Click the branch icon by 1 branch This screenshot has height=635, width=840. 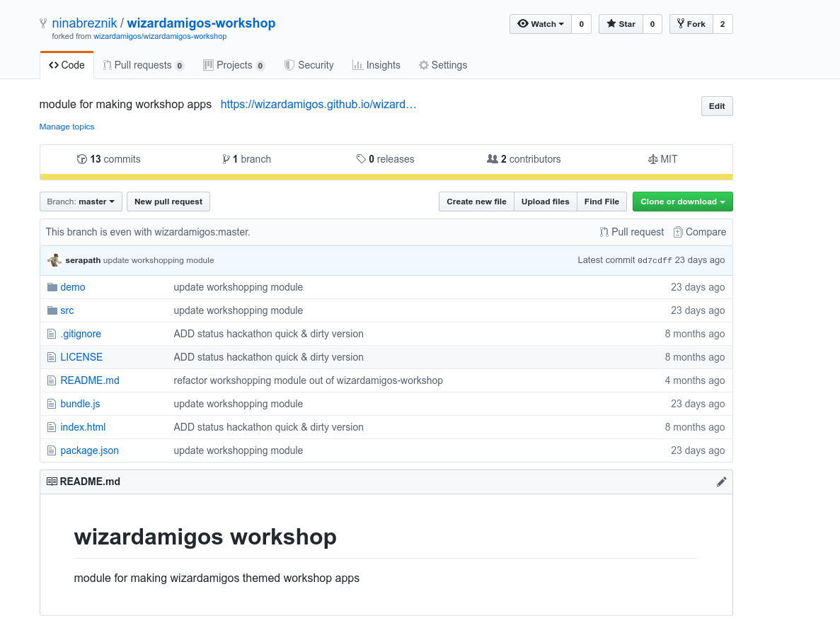point(226,159)
